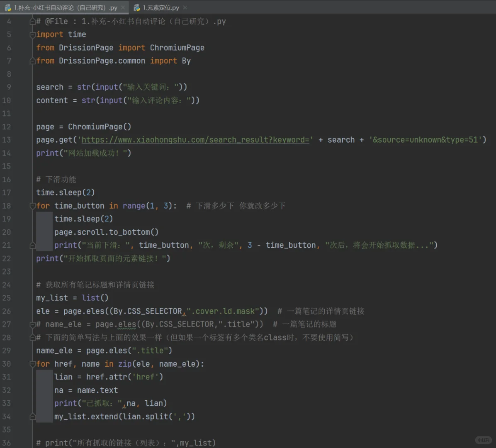This screenshot has width=496, height=448.
Task: Click 'name_ele = page.eles(".title")' line
Action: (104, 351)
